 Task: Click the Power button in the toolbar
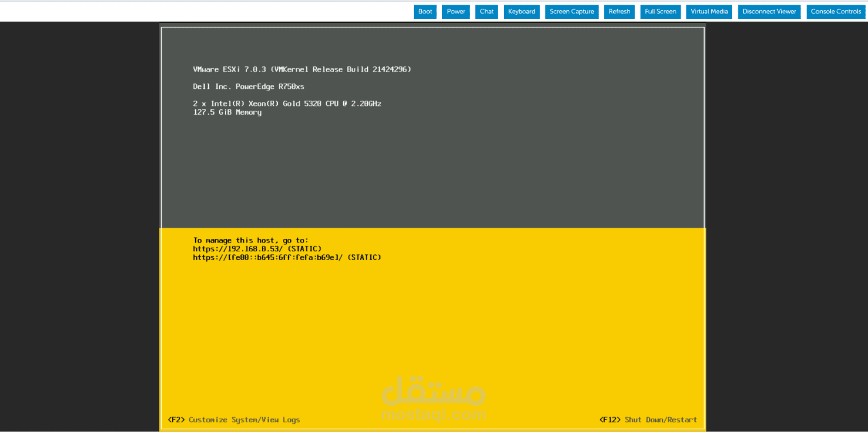coord(456,12)
